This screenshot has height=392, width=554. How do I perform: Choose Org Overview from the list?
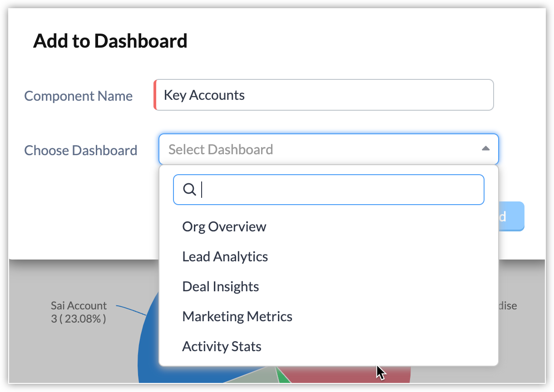click(x=224, y=227)
